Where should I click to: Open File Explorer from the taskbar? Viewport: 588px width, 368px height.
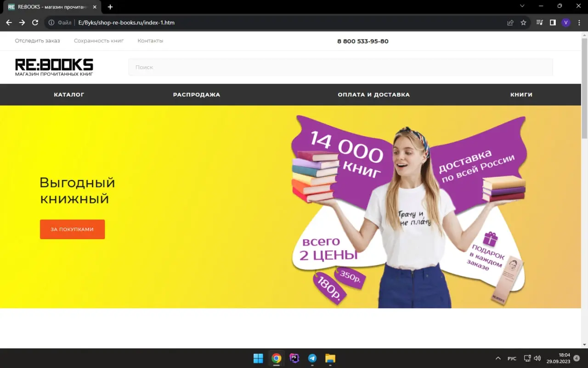point(330,358)
